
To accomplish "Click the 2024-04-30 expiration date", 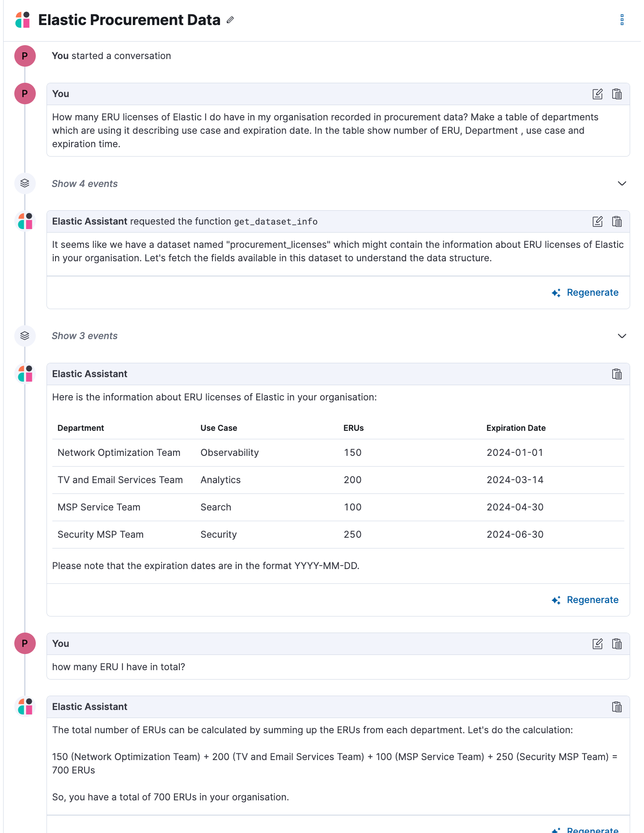I will [515, 507].
